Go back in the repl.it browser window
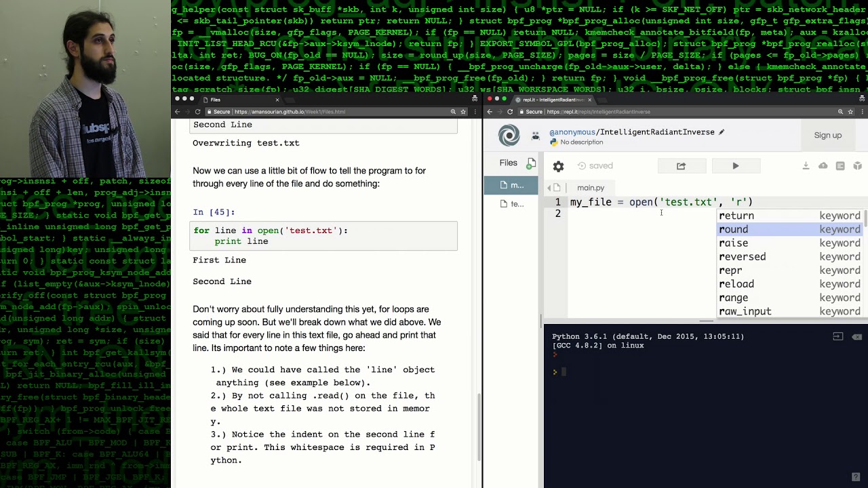Screen dimensions: 868x488 490,112
